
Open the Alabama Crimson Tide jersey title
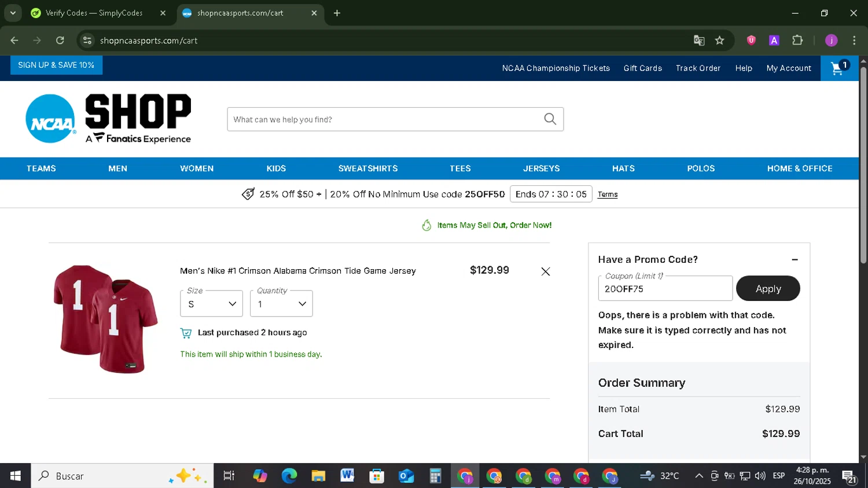[x=298, y=271]
